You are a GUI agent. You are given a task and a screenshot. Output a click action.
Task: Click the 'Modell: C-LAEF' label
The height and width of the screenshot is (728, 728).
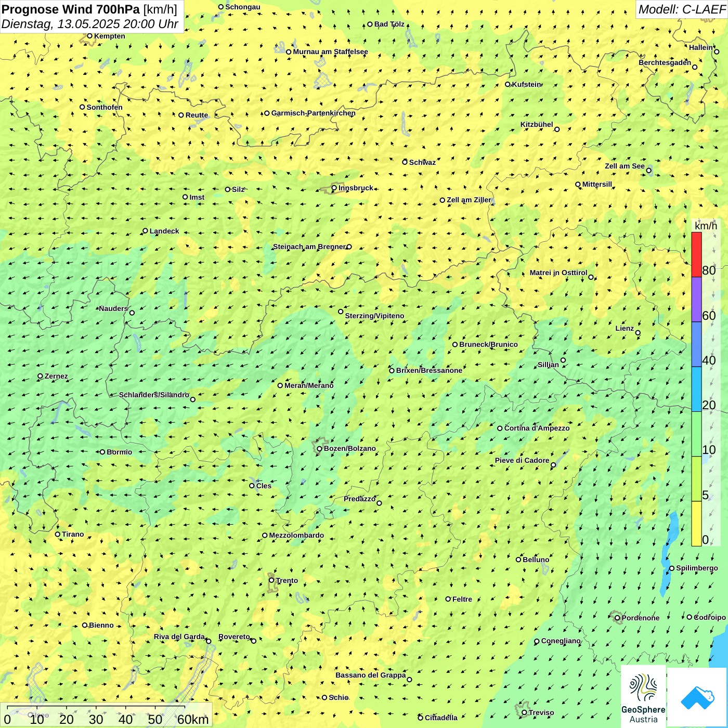[x=682, y=9]
